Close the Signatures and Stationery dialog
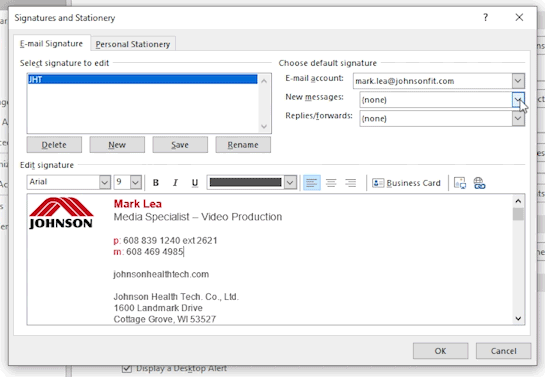Image resolution: width=545 pixels, height=377 pixels. (519, 17)
